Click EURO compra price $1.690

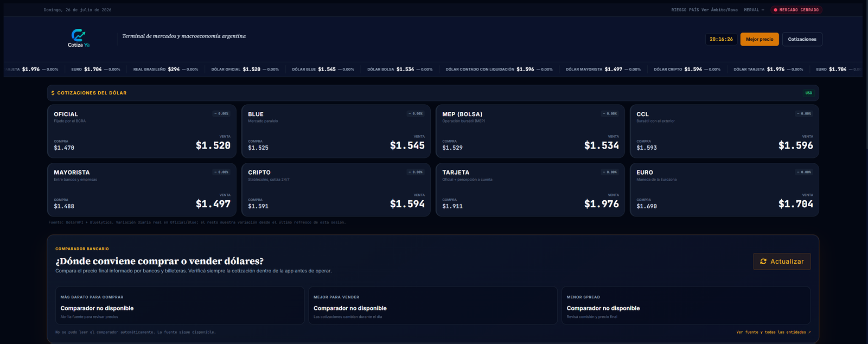coord(647,206)
